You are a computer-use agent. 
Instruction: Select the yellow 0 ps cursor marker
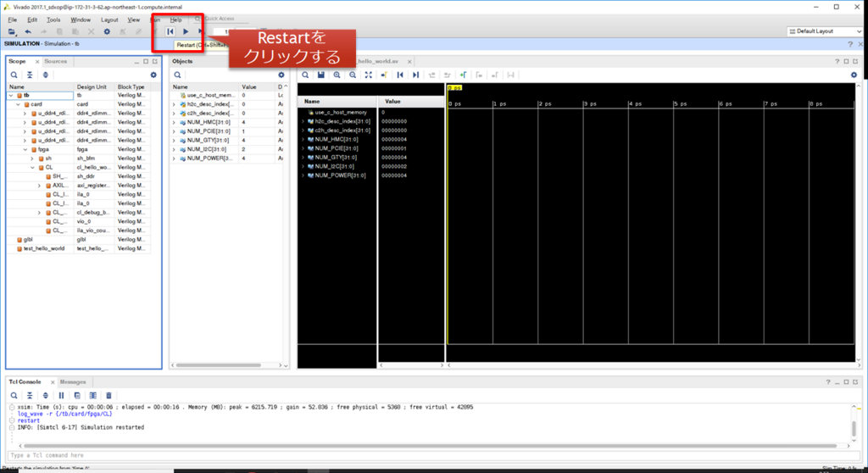point(454,88)
